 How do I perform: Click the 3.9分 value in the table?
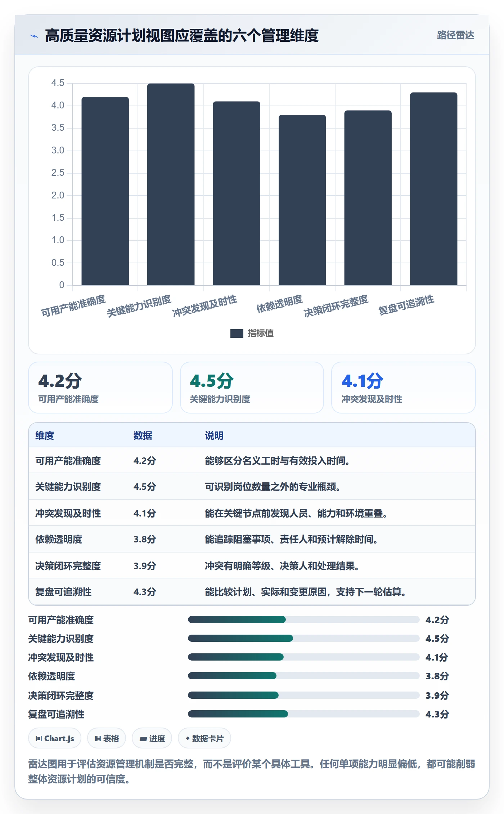(x=145, y=566)
